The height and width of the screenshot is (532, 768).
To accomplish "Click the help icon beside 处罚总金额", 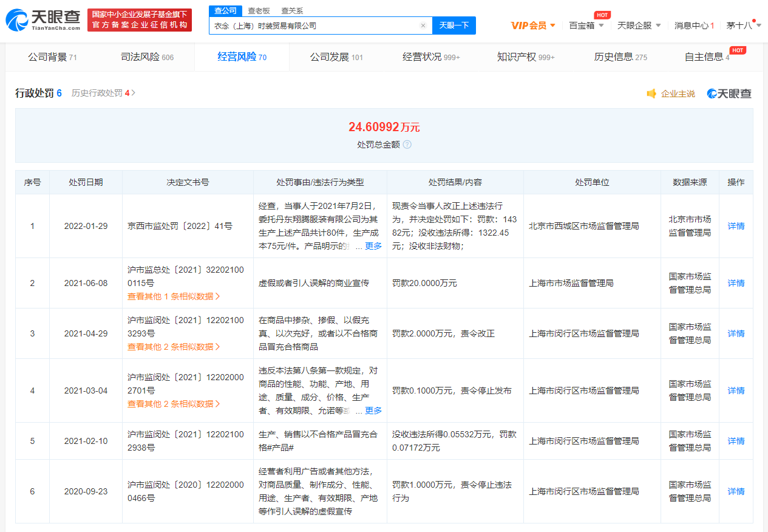I will (407, 145).
